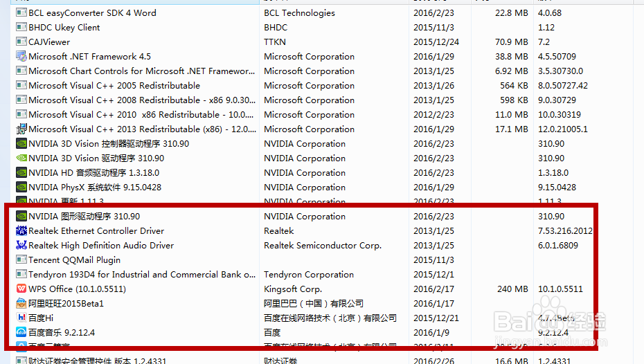Click the Realtek High Definition Audio icon

pyautogui.click(x=21, y=246)
